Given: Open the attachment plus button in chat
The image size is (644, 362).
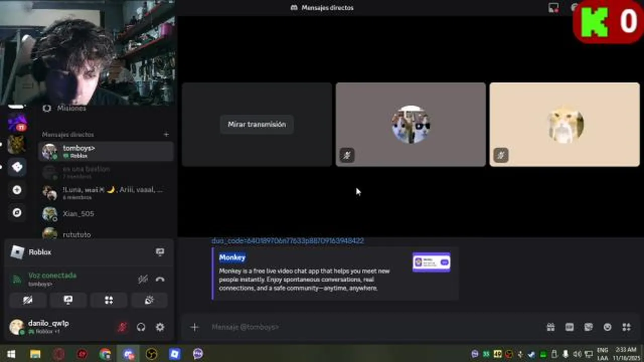Looking at the screenshot, I should 195,327.
